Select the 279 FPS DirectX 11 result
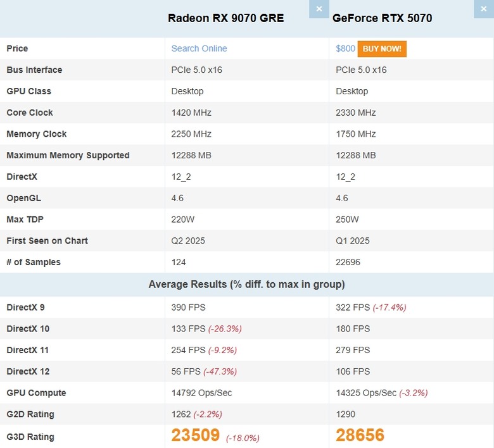 pos(353,350)
